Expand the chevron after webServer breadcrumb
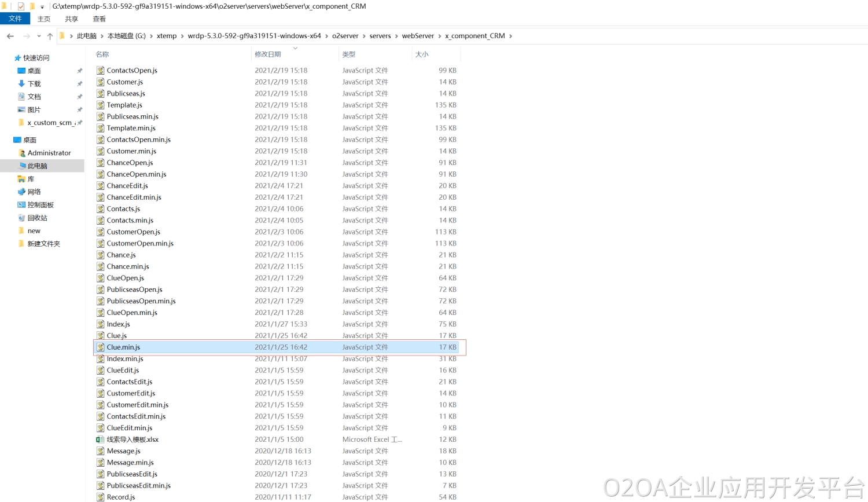 pos(440,36)
